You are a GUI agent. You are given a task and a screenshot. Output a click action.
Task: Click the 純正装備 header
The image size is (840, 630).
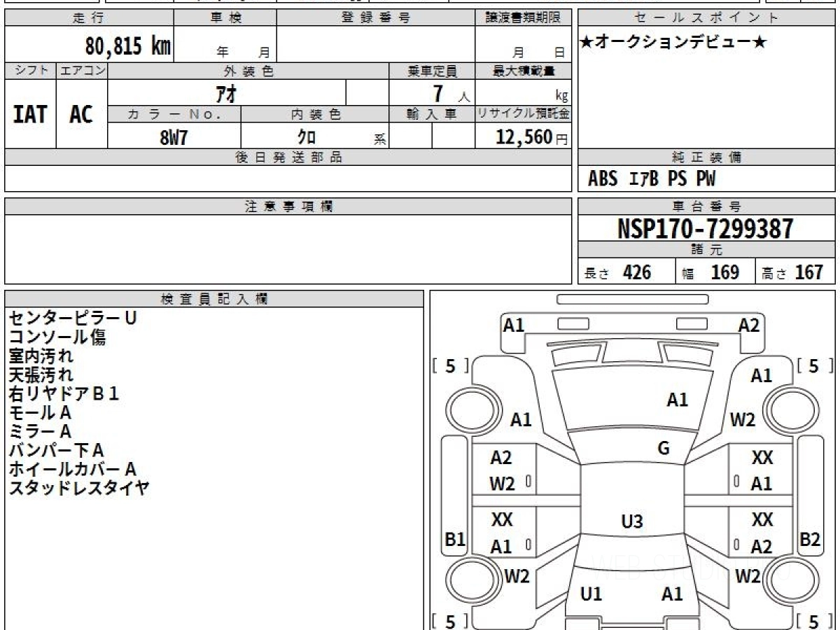(x=707, y=157)
